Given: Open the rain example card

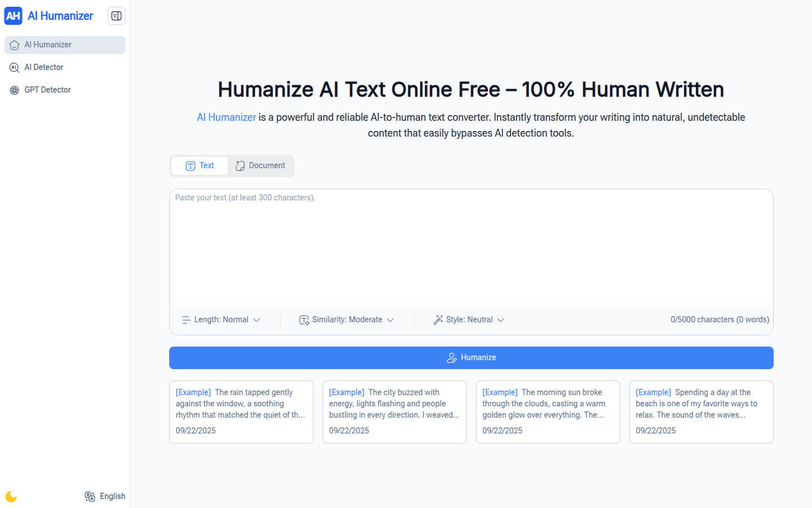Looking at the screenshot, I should click(x=241, y=411).
